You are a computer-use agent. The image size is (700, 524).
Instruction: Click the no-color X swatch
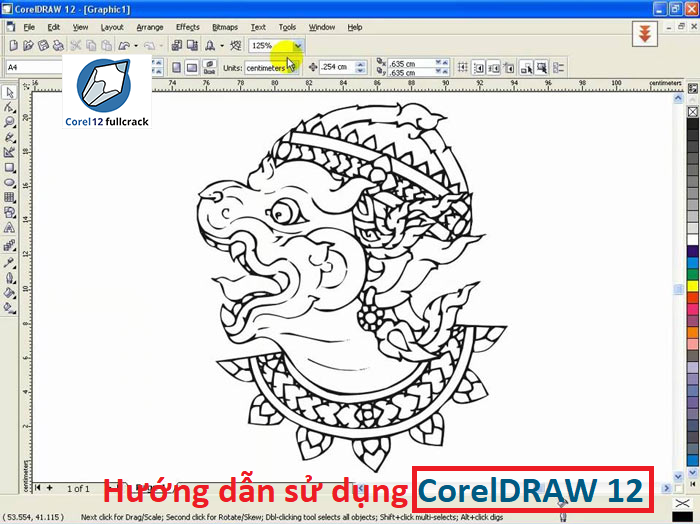click(x=692, y=112)
